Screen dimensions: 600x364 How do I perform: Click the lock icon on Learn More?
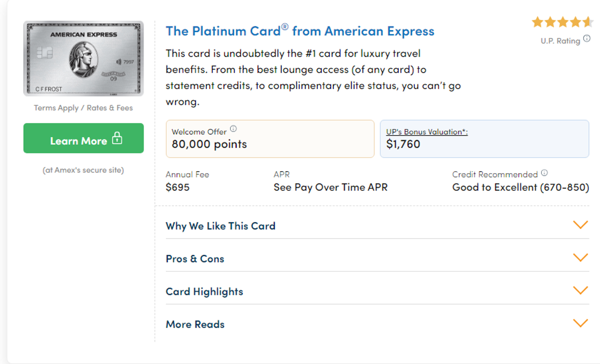117,138
